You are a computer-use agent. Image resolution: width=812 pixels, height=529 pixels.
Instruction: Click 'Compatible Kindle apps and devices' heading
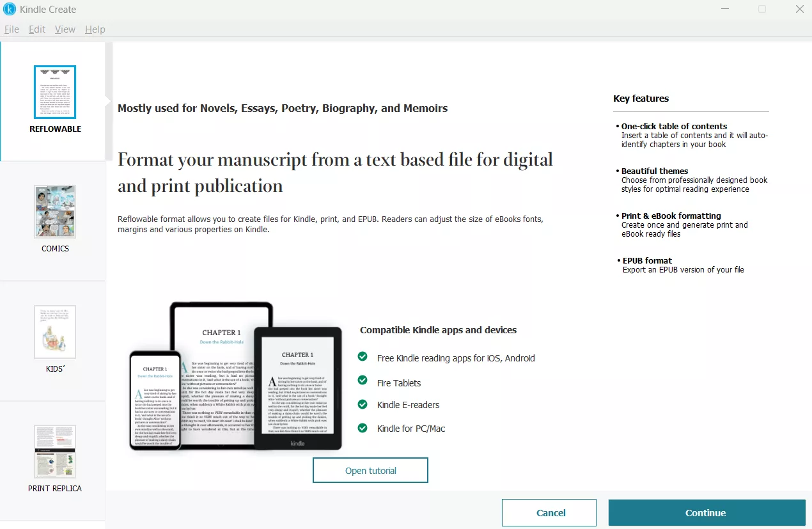[x=438, y=330]
